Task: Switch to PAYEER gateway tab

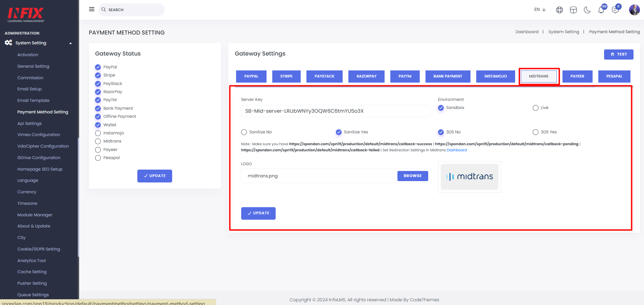Action: point(577,76)
